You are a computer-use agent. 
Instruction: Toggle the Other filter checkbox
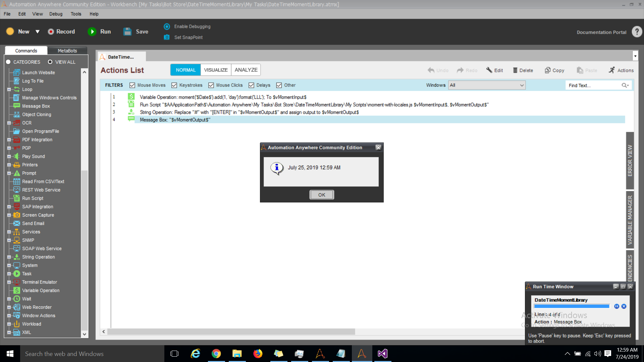[279, 85]
